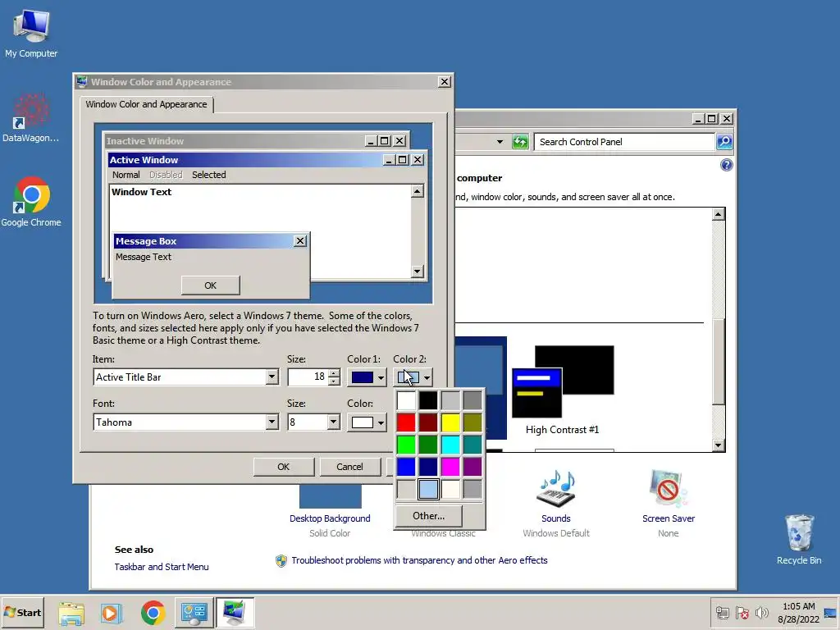The height and width of the screenshot is (630, 840).
Task: Pick yellow color swatch
Action: click(450, 422)
